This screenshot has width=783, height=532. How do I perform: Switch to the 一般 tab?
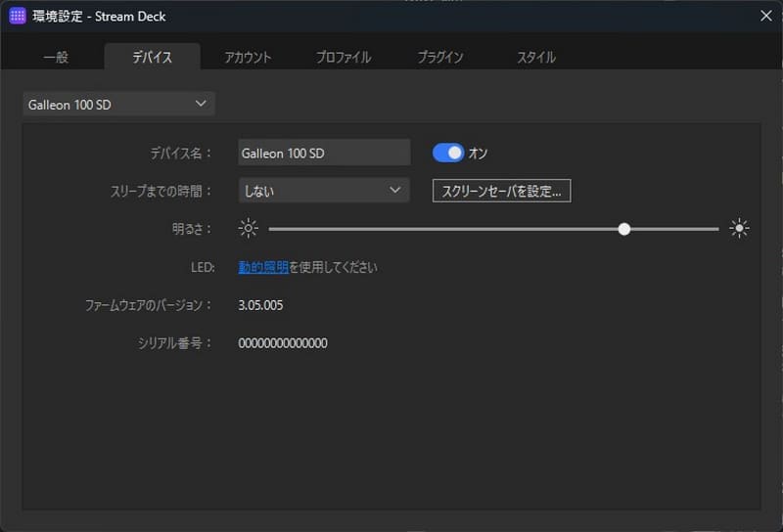[56, 57]
